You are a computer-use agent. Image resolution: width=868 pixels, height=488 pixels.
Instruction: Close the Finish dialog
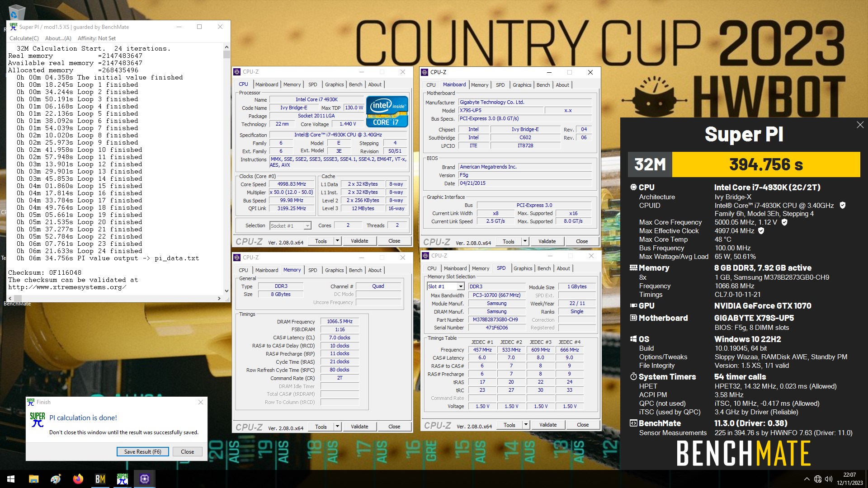point(201,402)
